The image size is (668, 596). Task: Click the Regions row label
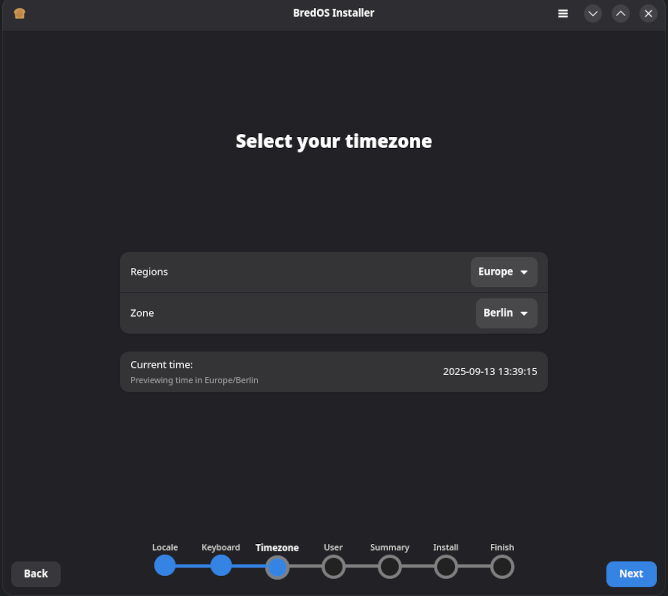coord(149,272)
